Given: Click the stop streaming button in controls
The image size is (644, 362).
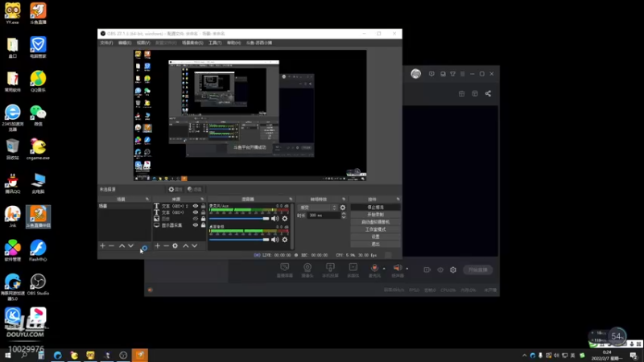Looking at the screenshot, I should pos(375,208).
